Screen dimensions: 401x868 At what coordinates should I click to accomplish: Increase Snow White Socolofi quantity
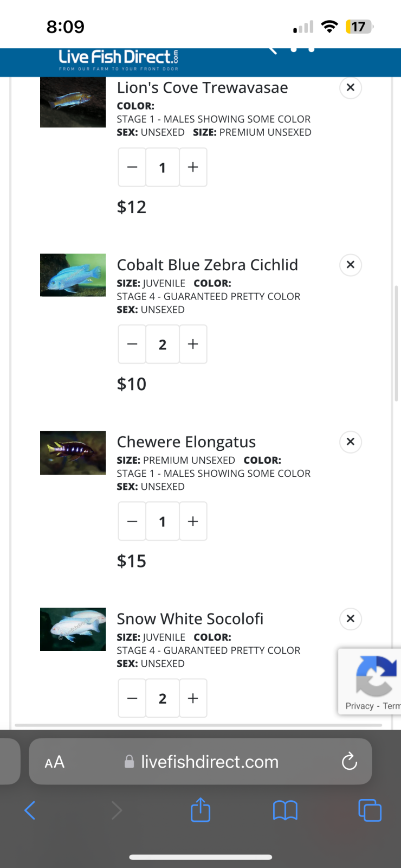(x=193, y=698)
